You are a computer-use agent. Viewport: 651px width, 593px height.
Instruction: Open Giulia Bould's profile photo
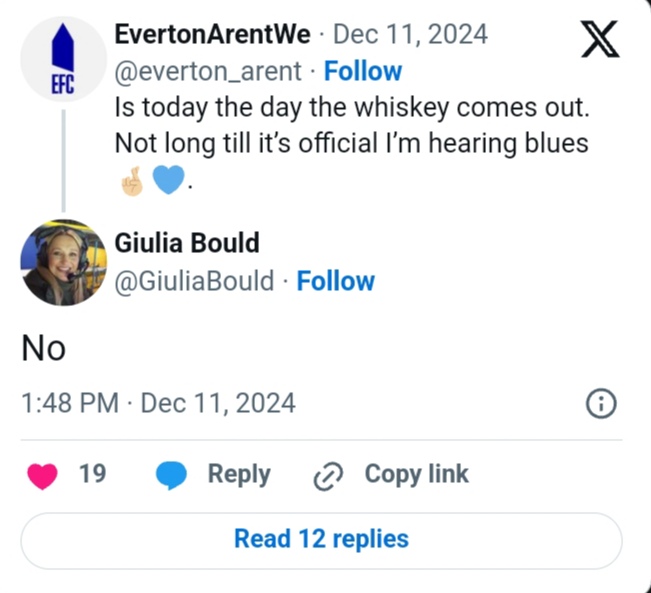point(63,262)
